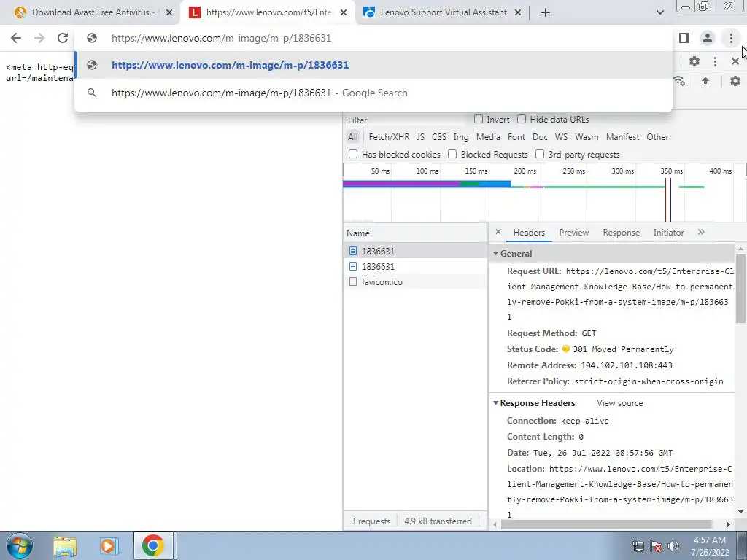Close the DevTools panel
The height and width of the screenshot is (560, 747).
[x=735, y=61]
